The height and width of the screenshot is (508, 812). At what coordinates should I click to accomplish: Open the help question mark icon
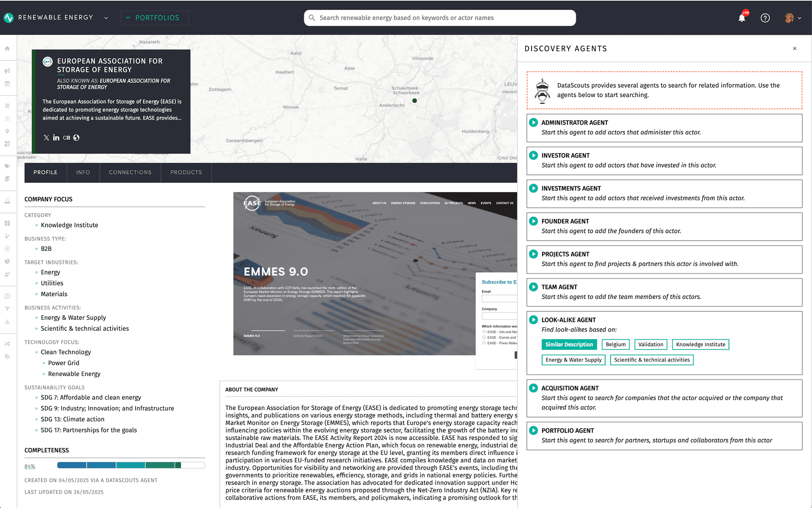pos(765,18)
